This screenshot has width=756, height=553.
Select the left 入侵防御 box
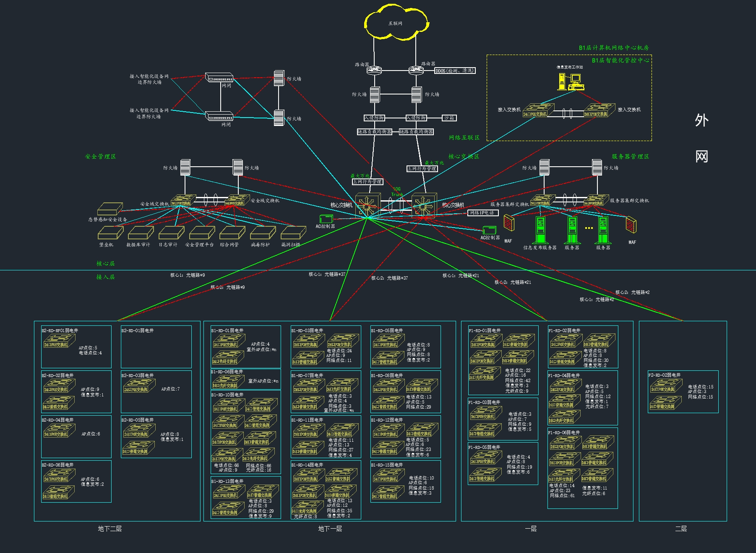click(x=374, y=118)
